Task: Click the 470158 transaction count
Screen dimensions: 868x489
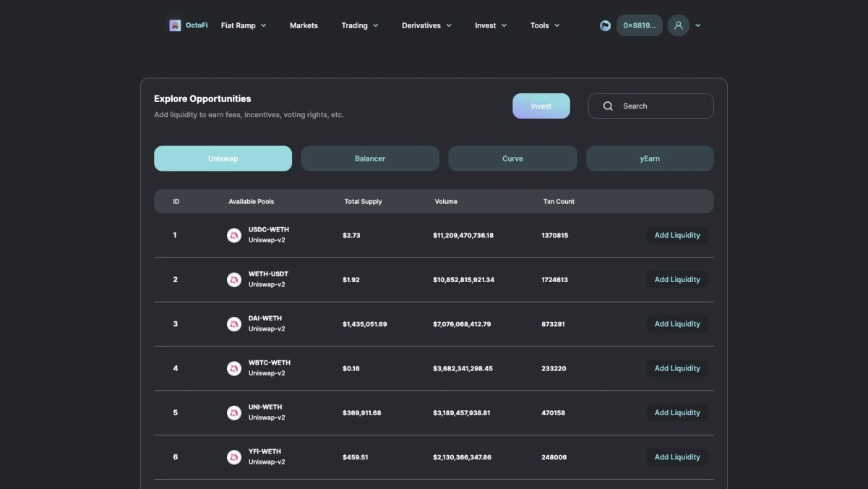Action: click(x=553, y=413)
